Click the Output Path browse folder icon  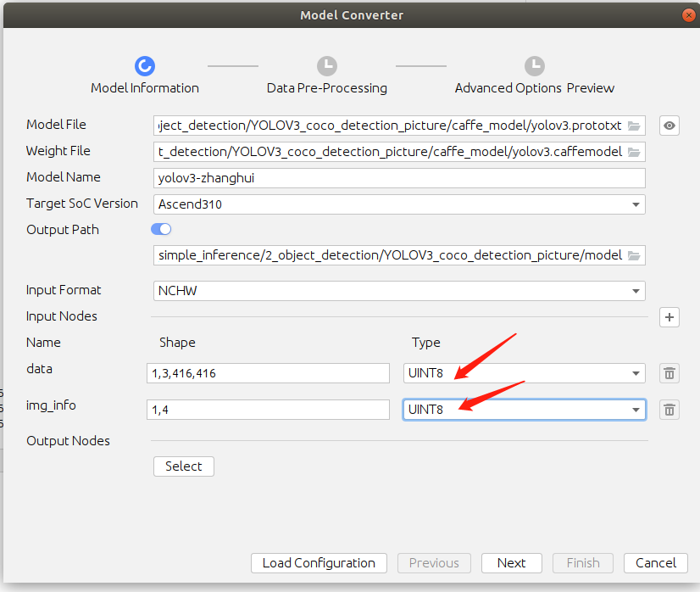(635, 255)
